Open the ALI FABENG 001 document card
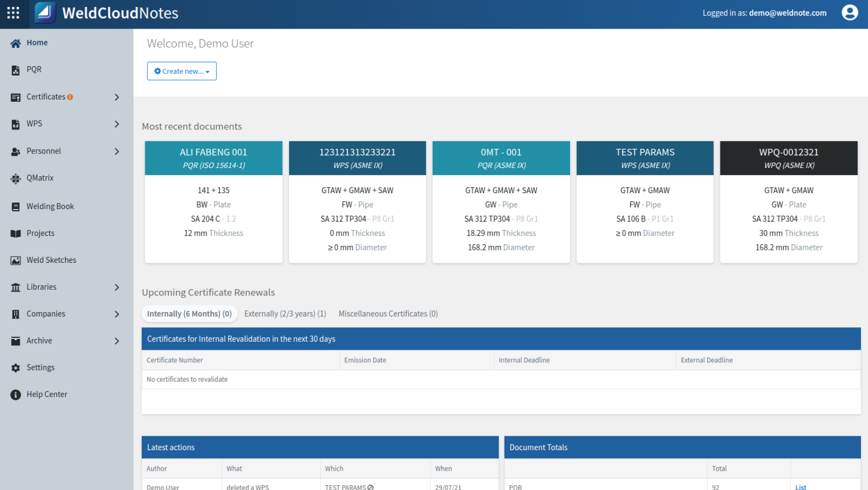This screenshot has height=490, width=868. click(x=214, y=158)
